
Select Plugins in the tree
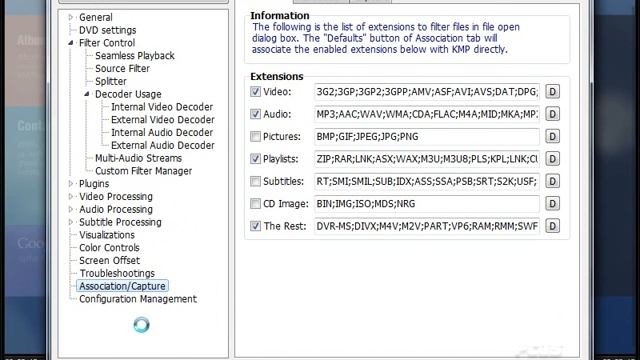tap(94, 184)
